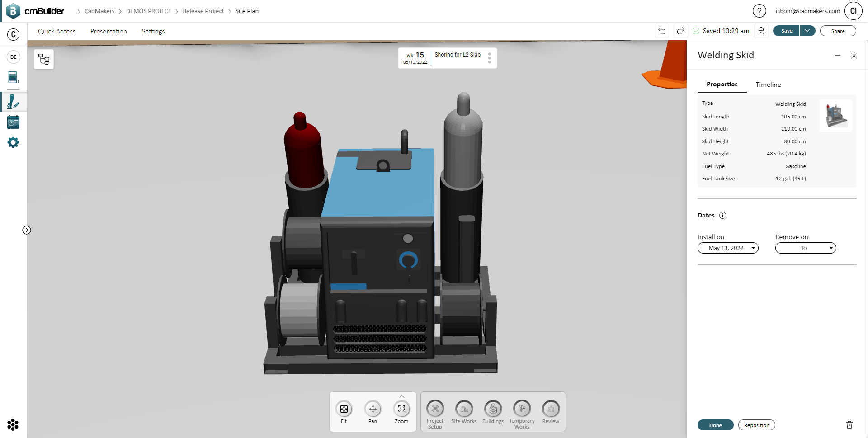Open the schedule calendar sidebar icon
Screen dimensions: 868x438
pyautogui.click(x=14, y=122)
